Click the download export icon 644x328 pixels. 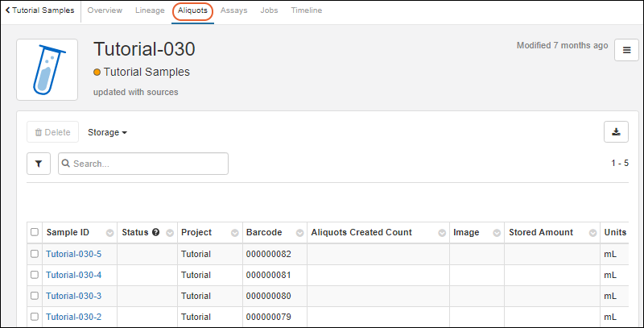(x=616, y=132)
